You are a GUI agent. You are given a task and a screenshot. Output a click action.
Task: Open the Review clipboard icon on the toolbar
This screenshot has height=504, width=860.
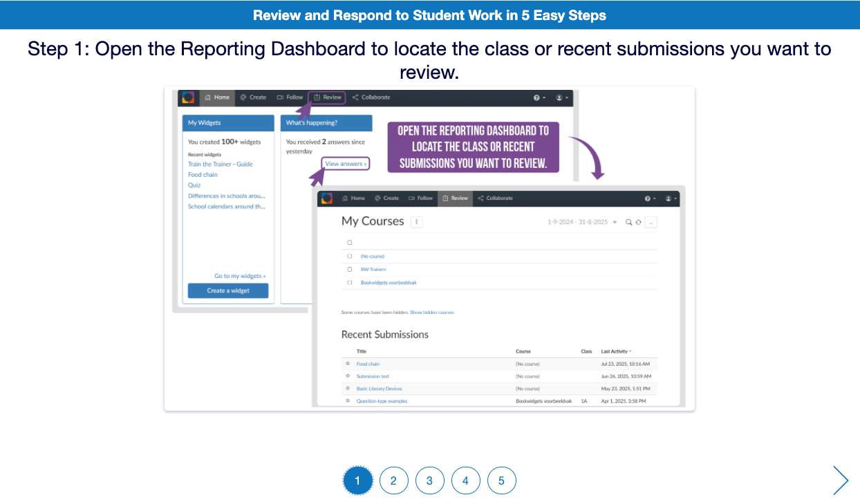point(317,97)
